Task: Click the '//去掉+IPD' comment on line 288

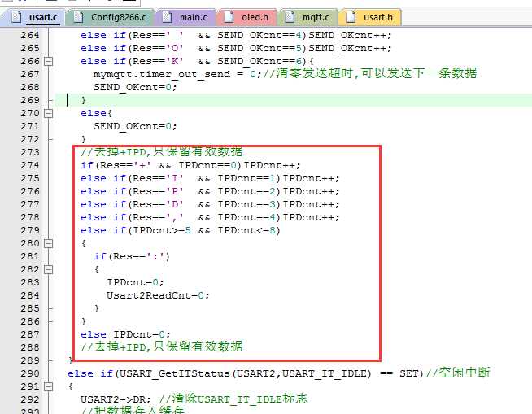Action: click(x=162, y=346)
